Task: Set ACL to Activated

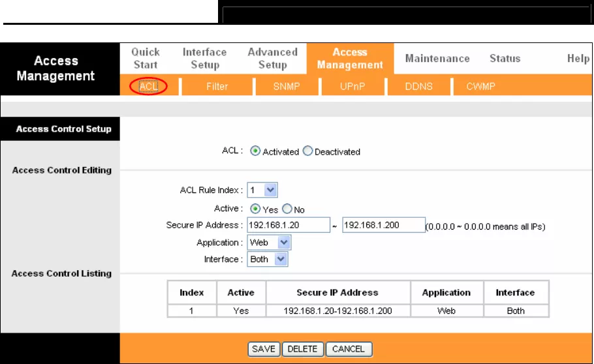Action: [255, 151]
